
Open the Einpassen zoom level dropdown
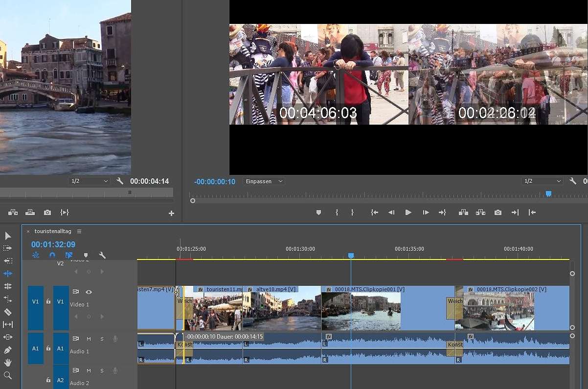263,181
